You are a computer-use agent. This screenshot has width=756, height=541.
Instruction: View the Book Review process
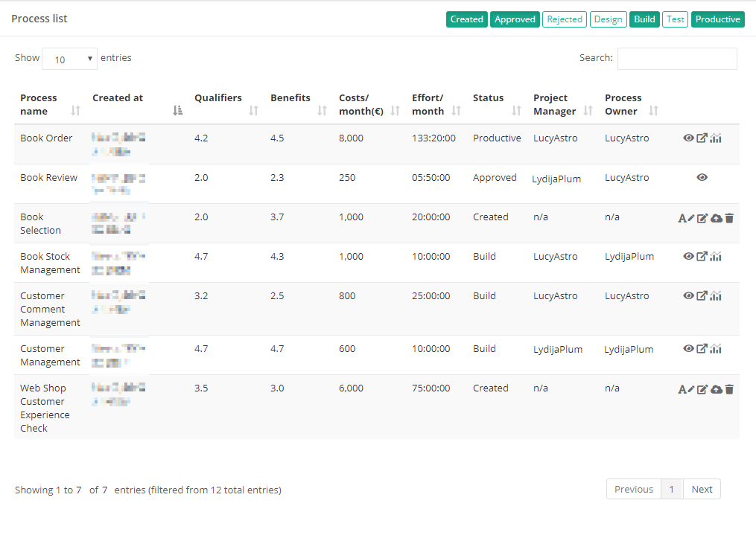pos(701,177)
